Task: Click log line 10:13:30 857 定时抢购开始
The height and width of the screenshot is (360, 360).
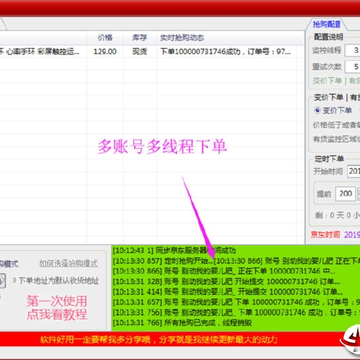Action: tap(163, 261)
